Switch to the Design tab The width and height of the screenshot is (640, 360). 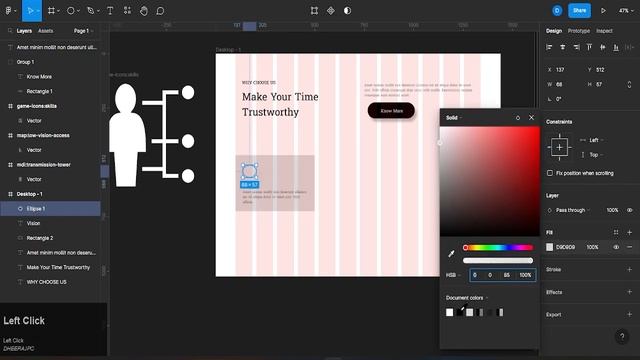coord(554,31)
